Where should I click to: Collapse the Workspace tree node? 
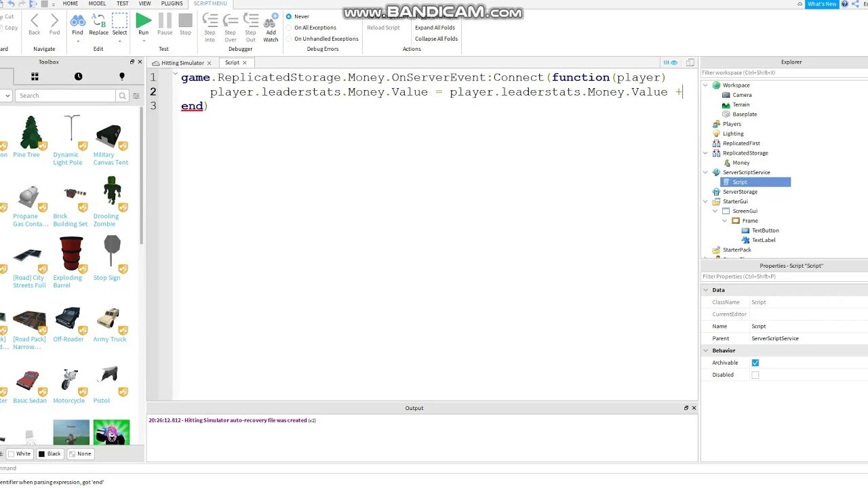(705, 85)
